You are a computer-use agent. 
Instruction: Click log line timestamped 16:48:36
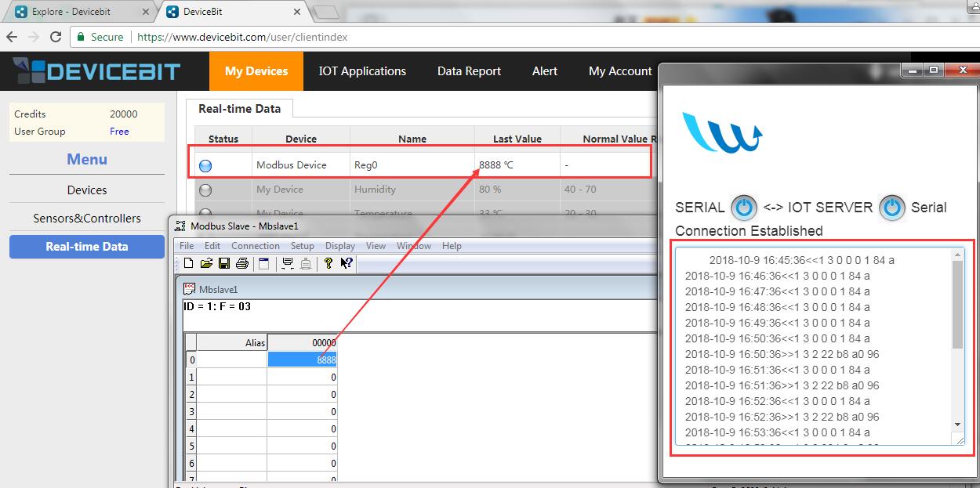pyautogui.click(x=777, y=307)
